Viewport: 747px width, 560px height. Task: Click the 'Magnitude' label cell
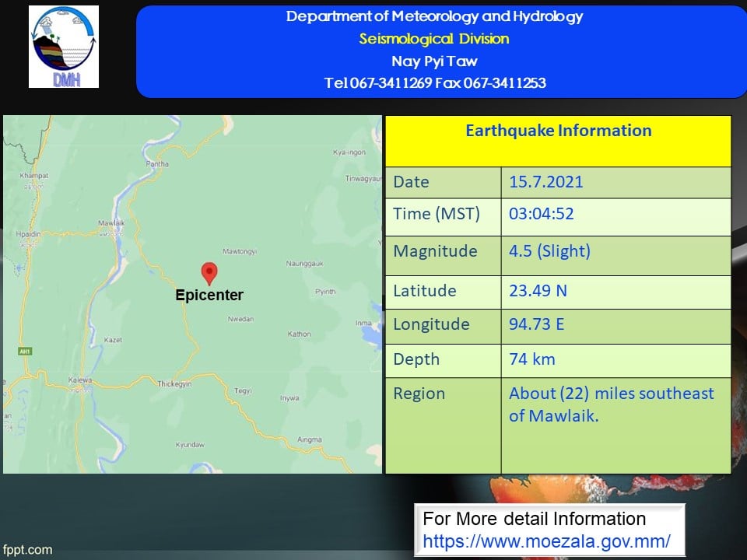(x=443, y=256)
